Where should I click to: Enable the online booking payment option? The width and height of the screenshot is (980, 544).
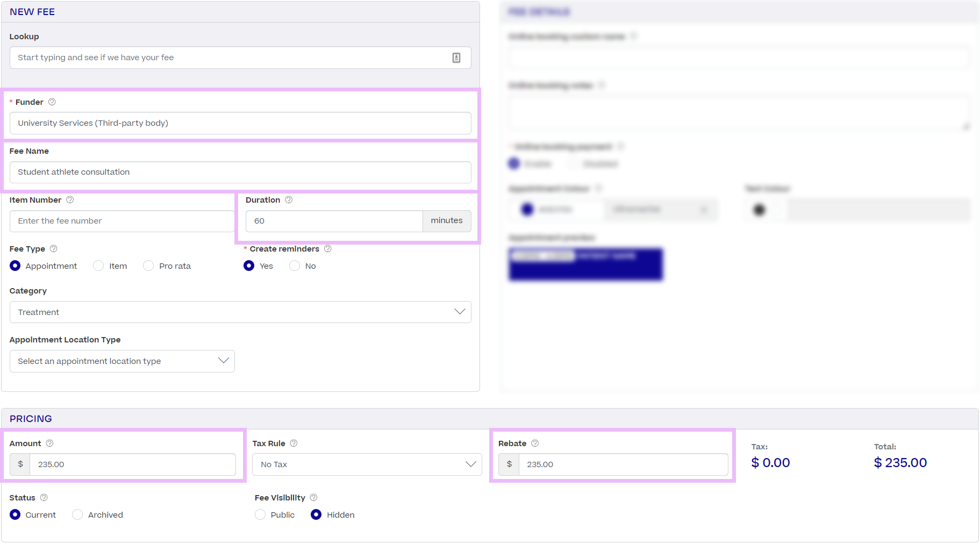514,163
